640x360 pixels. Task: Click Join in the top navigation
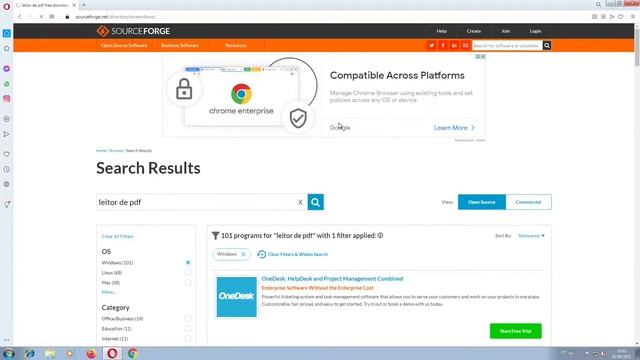point(506,31)
